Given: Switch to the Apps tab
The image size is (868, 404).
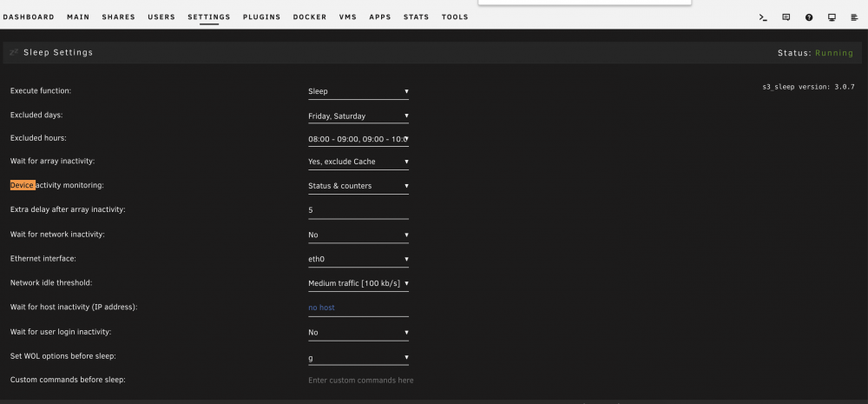Looking at the screenshot, I should click(x=380, y=17).
